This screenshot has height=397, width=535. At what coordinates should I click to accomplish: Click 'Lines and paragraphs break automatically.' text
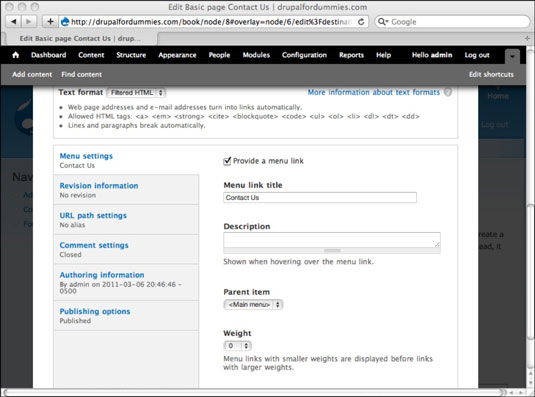pyautogui.click(x=136, y=126)
